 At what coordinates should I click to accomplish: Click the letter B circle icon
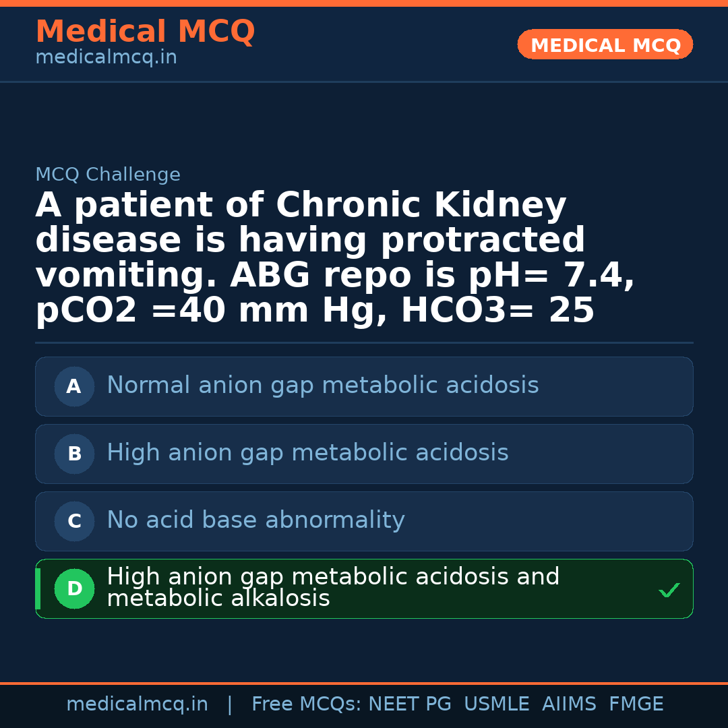click(x=74, y=454)
